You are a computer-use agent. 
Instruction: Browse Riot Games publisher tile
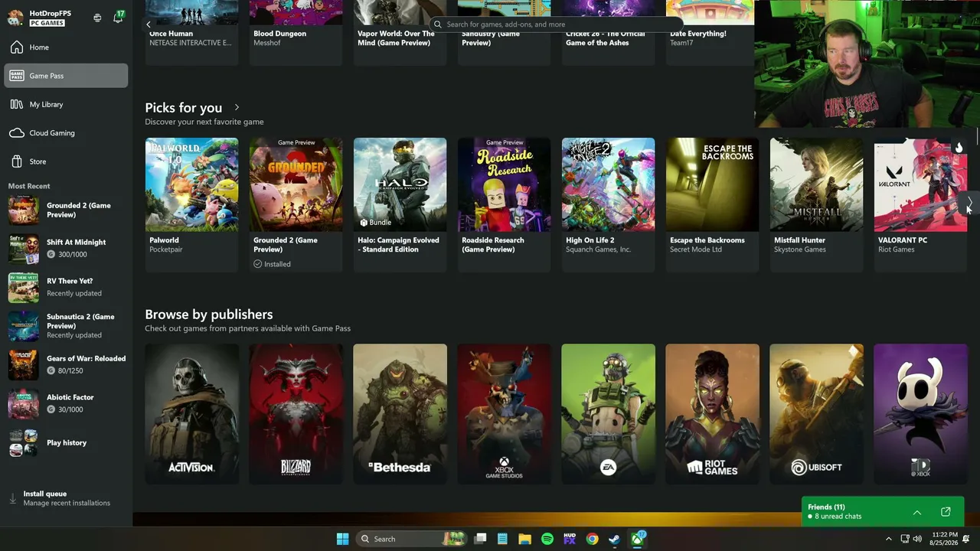pos(713,414)
